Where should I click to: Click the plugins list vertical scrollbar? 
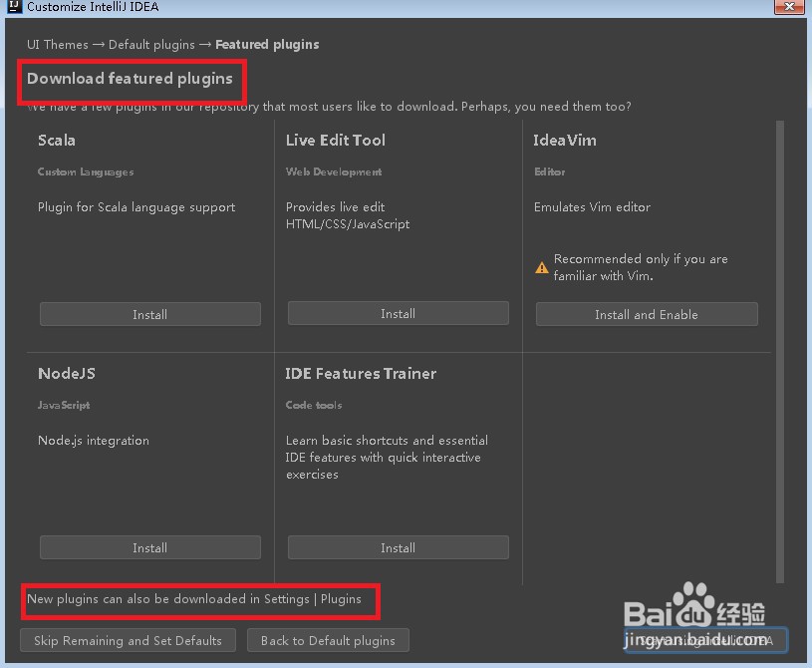[x=780, y=351]
